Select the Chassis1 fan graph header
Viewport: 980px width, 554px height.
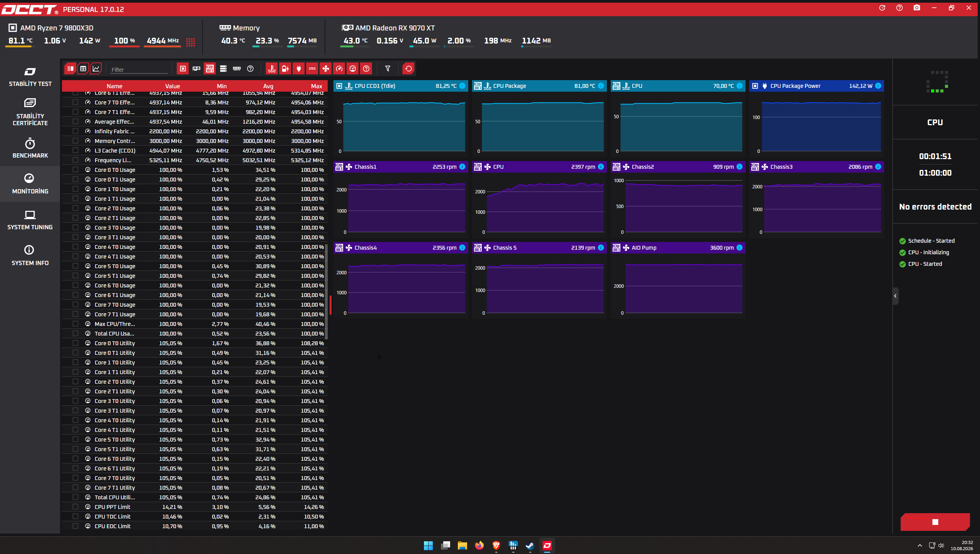[401, 167]
